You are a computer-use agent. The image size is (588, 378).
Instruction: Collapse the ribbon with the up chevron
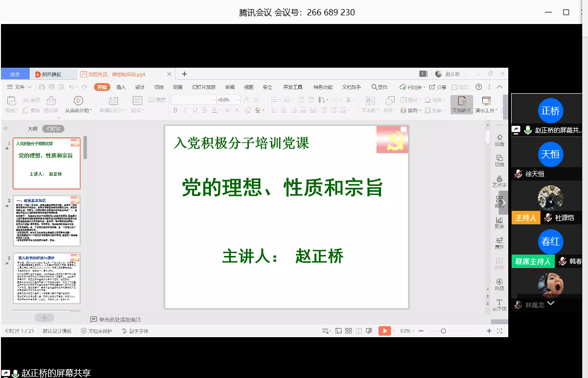tap(500, 87)
